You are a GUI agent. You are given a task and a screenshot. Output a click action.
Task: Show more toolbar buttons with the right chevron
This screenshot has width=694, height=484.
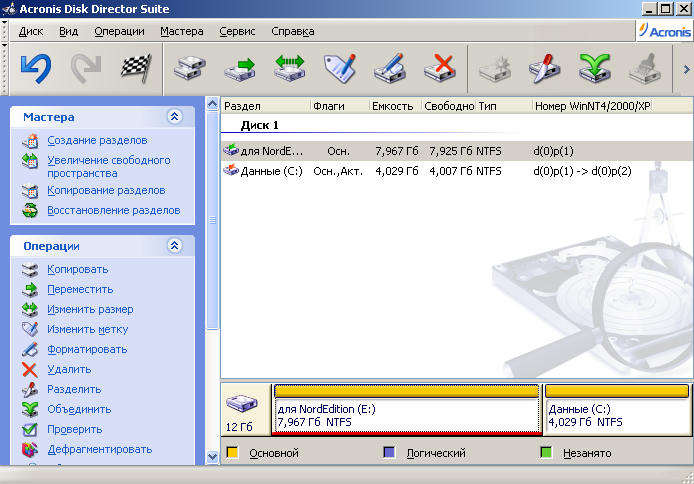(x=686, y=69)
